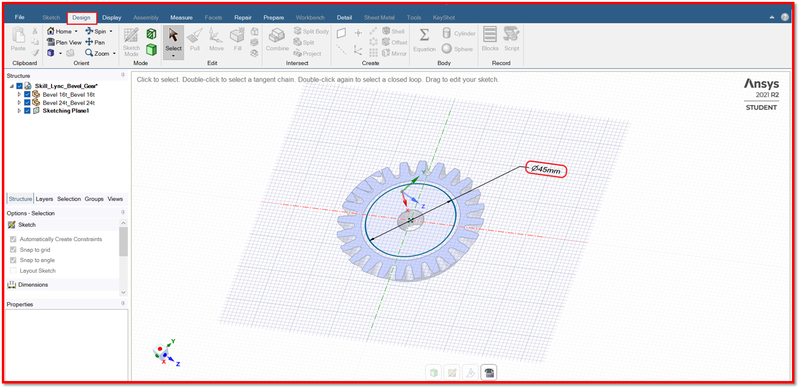Switch to the Measure ribbon tab
800x389 pixels.
pos(181,17)
